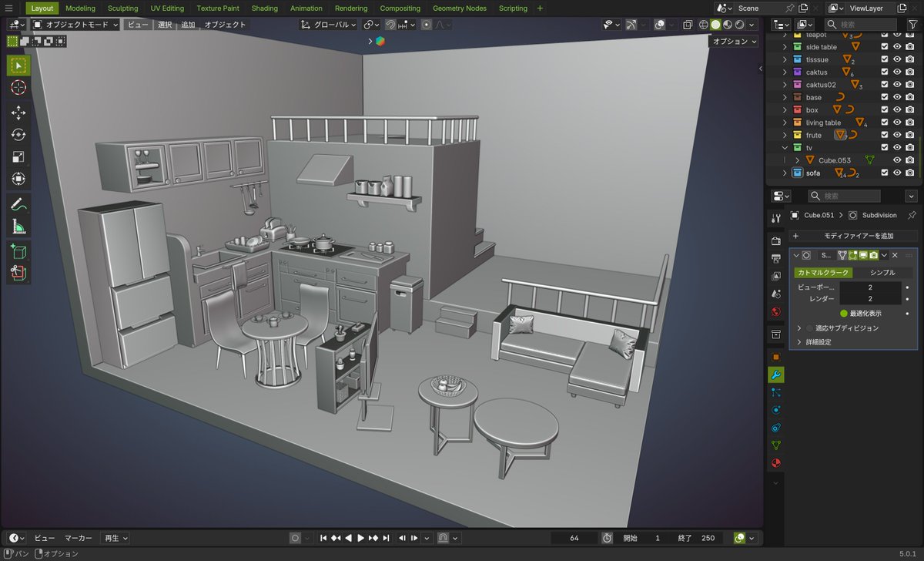Open the Particles properties tab
The height and width of the screenshot is (561, 924).
tap(776, 392)
